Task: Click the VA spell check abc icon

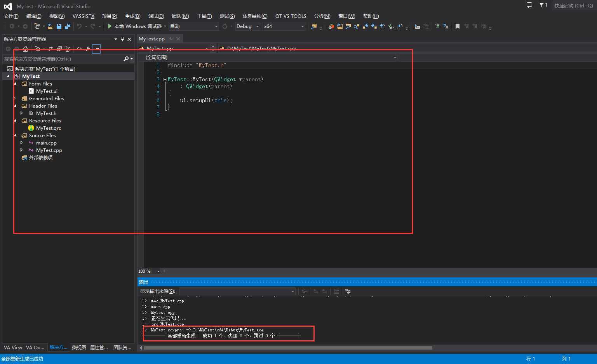Action: click(x=391, y=26)
